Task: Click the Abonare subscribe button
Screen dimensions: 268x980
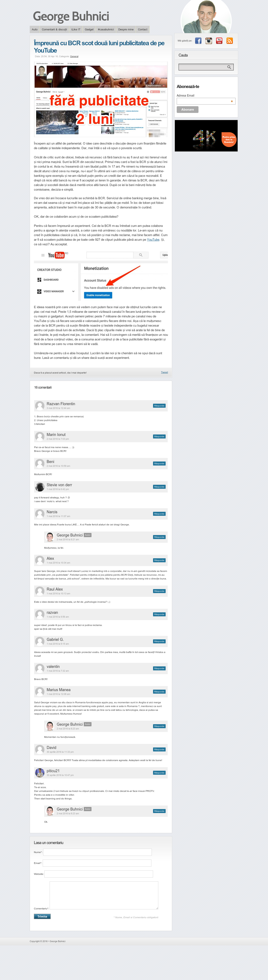Action: 187,110
